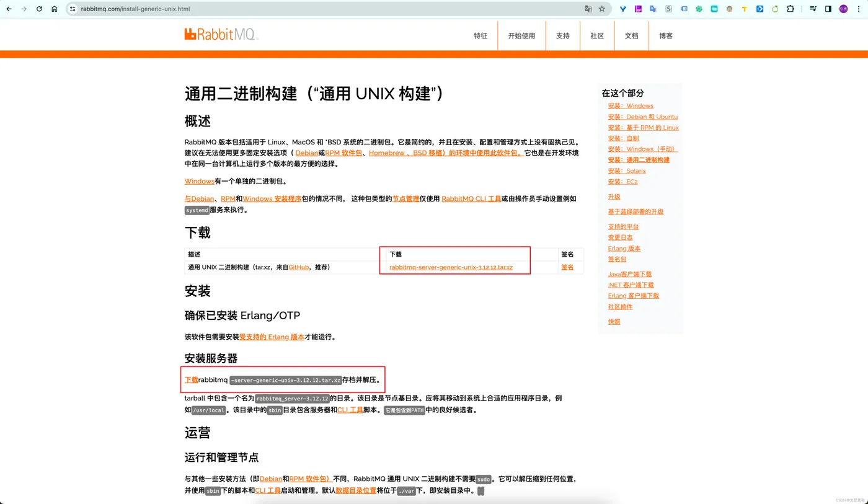
Task: Open the Extensions puzzle piece menu
Action: coord(790,9)
